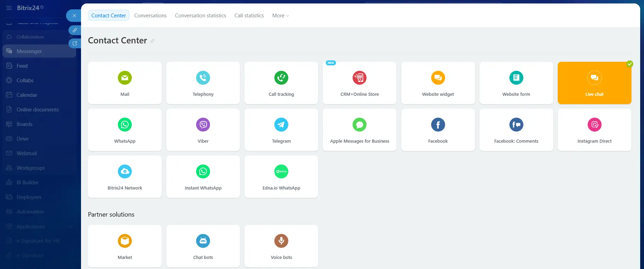Open Feed in the sidebar
The image size is (644, 269).
[39, 66]
